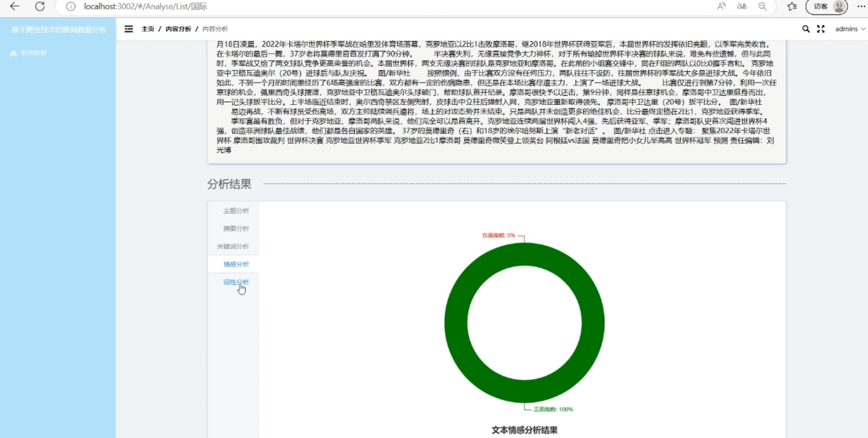Viewport: 868px width, 438px height.
Task: Expand the admins user dropdown
Action: [850, 29]
